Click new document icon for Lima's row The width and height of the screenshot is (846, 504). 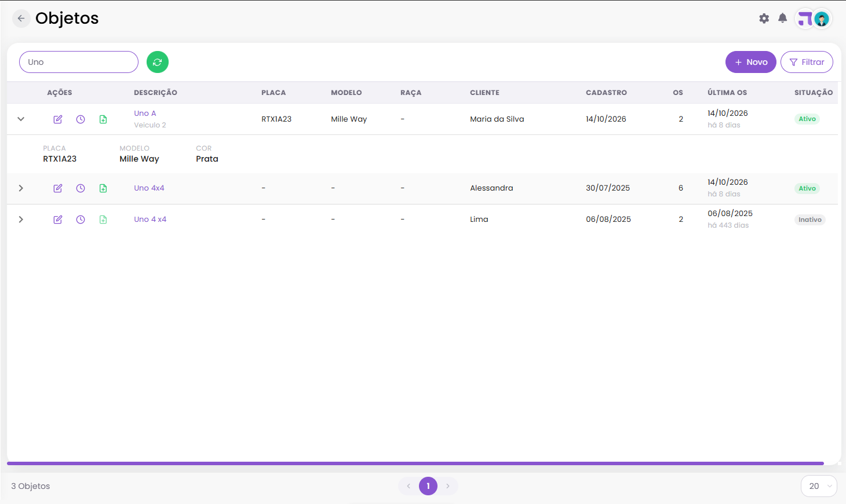103,220
